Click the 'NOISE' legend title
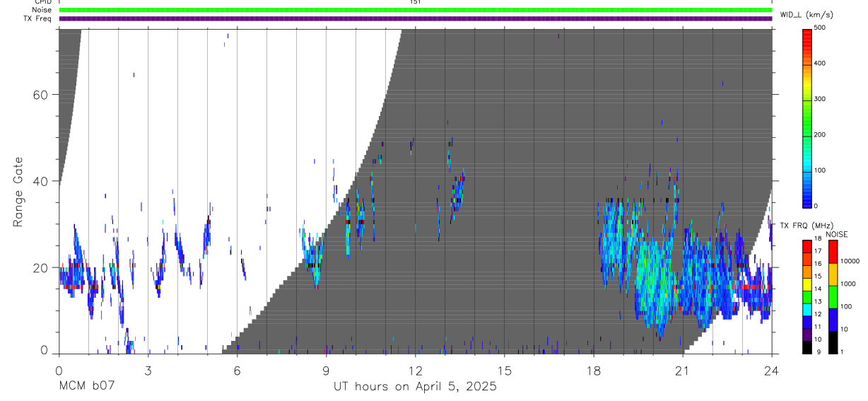868x401 pixels. 837,234
